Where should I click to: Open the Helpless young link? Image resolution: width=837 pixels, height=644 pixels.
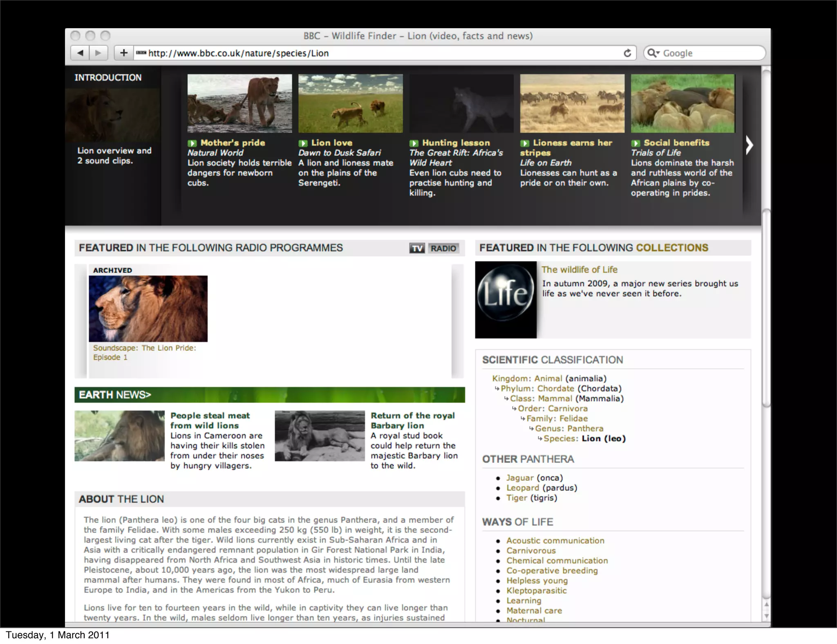537,581
